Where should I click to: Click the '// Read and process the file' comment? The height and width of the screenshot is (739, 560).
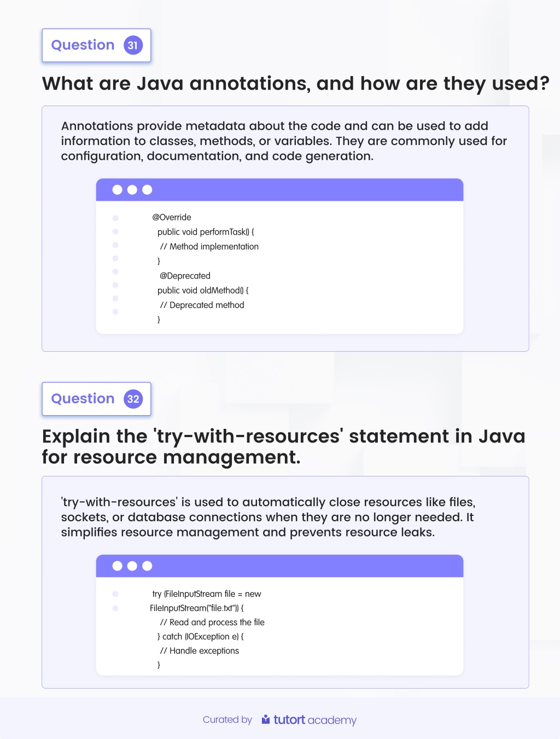tap(212, 622)
